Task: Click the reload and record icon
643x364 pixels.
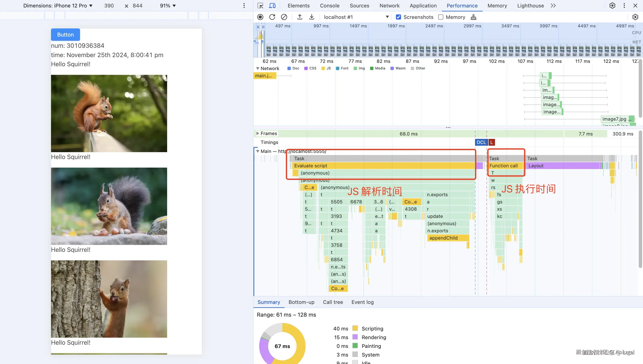Action: pyautogui.click(x=272, y=17)
